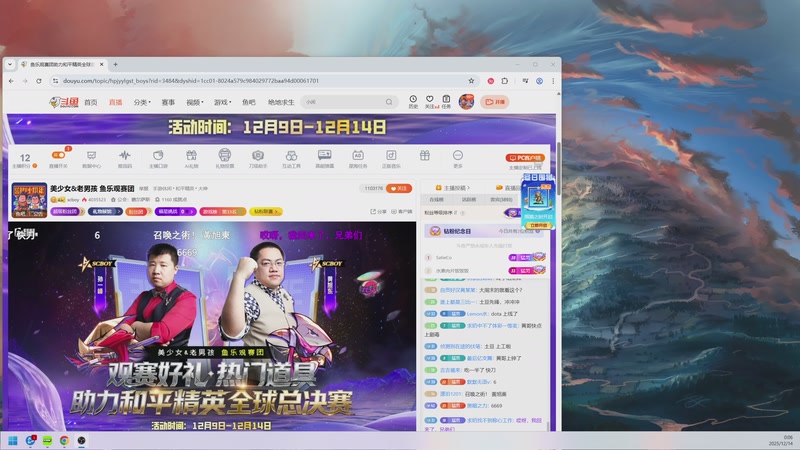800x450 pixels.
Task: Click the Chrome icon in the taskbar
Action: (64, 440)
